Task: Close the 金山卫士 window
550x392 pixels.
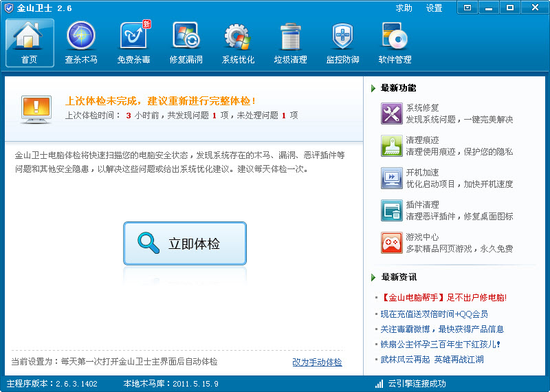Action: point(535,8)
